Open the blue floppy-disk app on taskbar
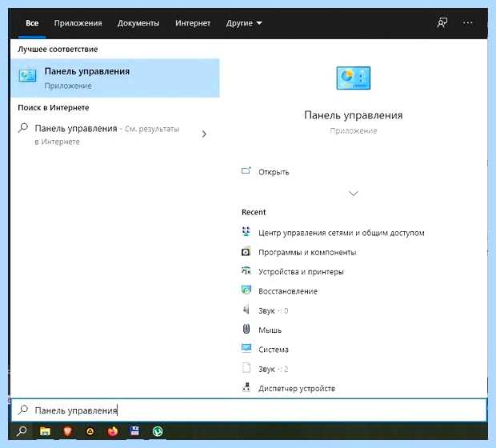 [134, 431]
